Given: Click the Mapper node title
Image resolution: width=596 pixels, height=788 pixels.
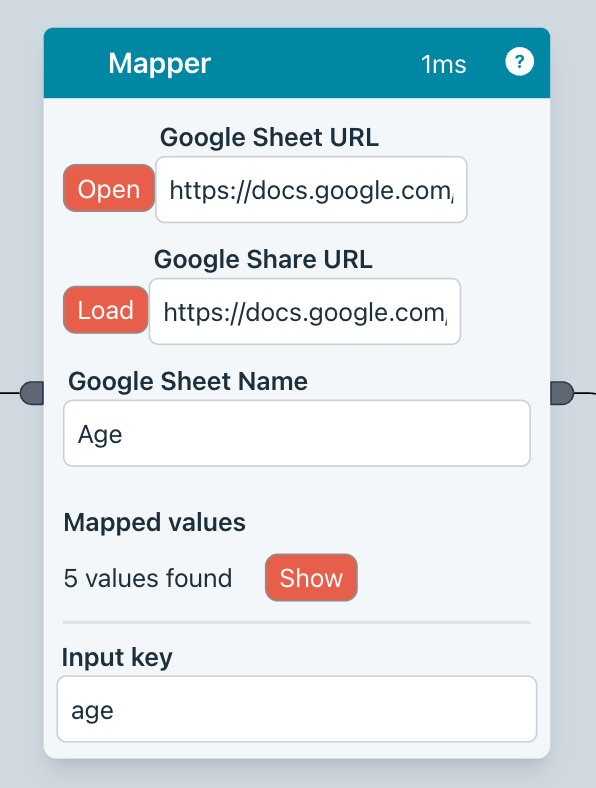Looking at the screenshot, I should pyautogui.click(x=159, y=64).
